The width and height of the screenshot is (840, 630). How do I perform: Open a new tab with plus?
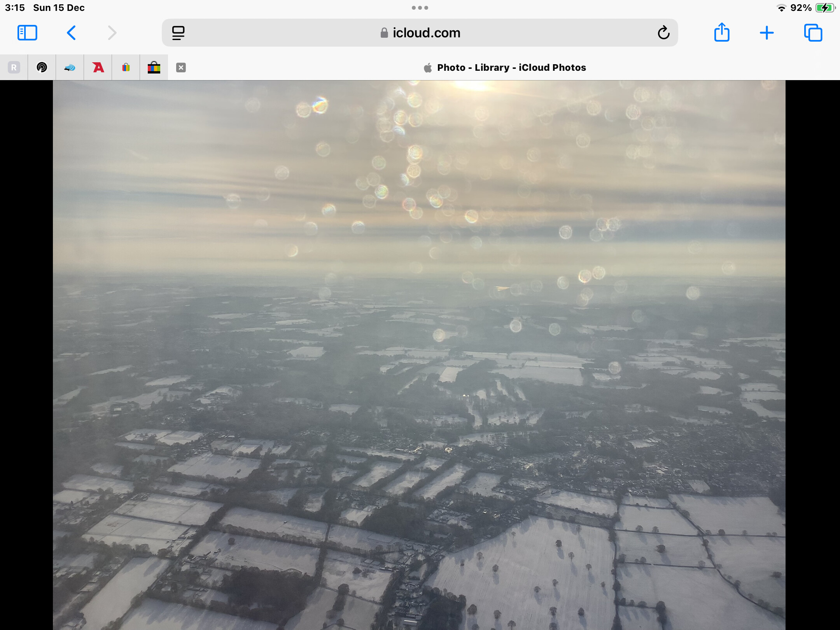tap(766, 33)
